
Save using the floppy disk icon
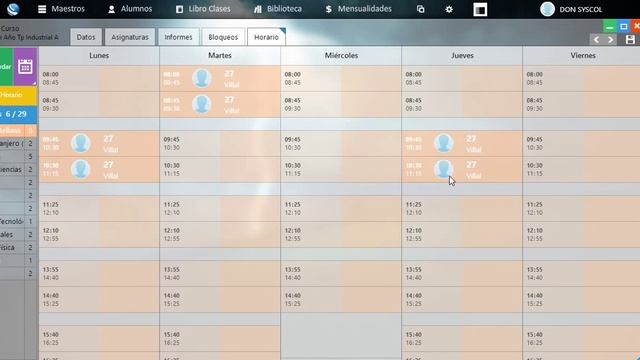[x=630, y=40]
